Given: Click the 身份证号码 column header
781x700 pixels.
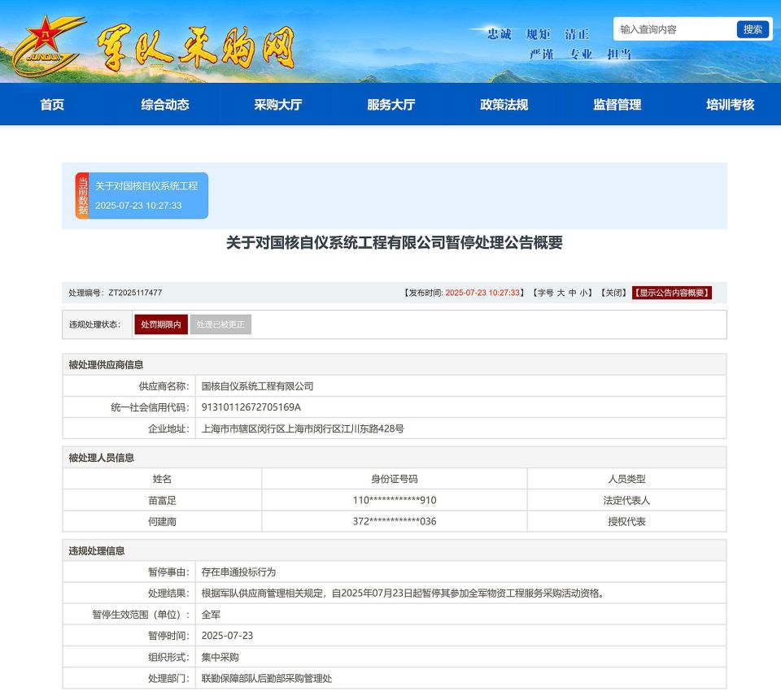Looking at the screenshot, I should (395, 479).
